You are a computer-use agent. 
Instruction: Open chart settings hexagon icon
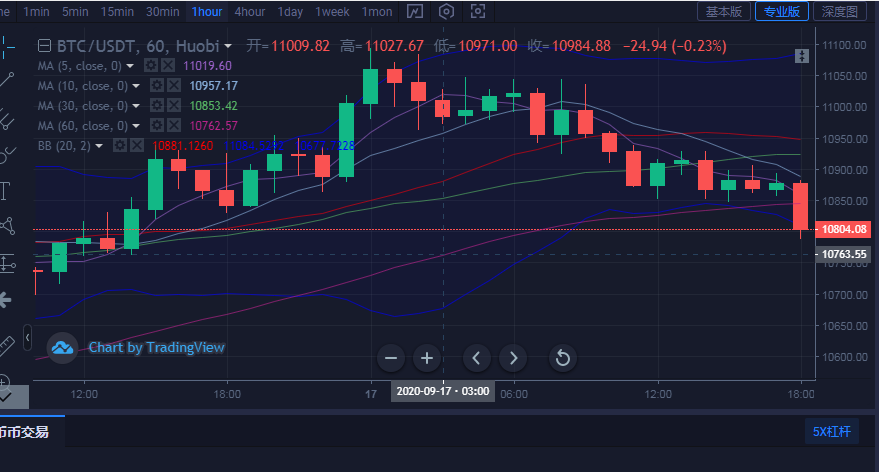(x=447, y=12)
